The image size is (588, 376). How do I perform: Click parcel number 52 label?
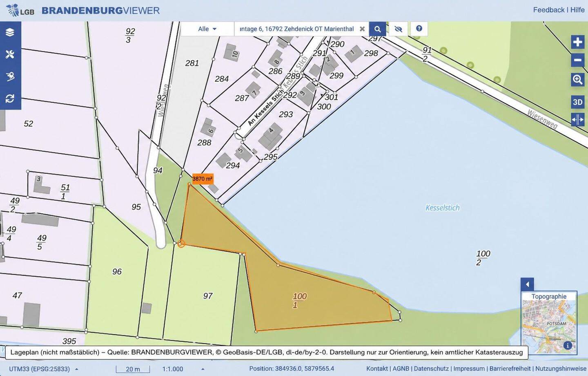[28, 123]
